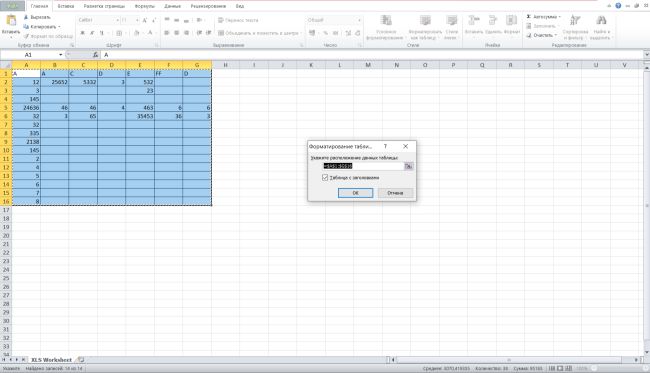The height and width of the screenshot is (373, 650).
Task: Open Conditional Formatting (Условное форматирование)
Action: click(x=385, y=27)
